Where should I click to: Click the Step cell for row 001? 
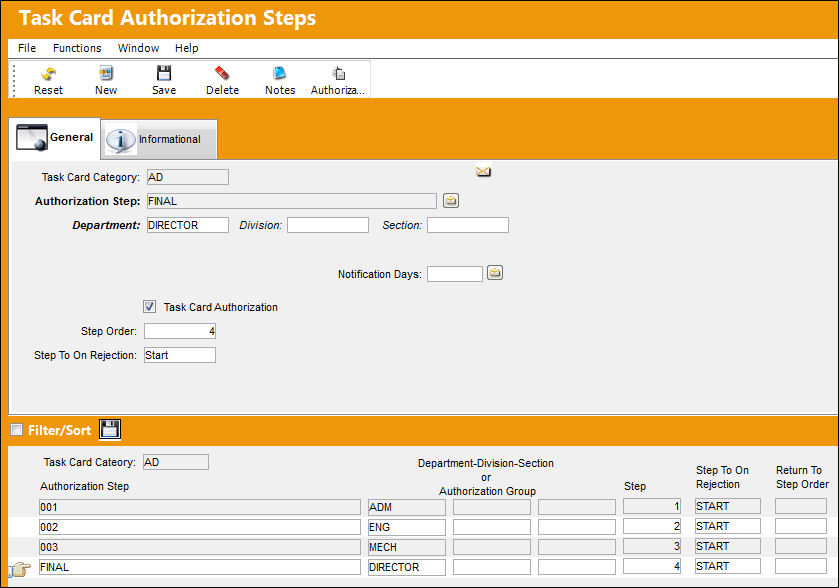(x=652, y=506)
